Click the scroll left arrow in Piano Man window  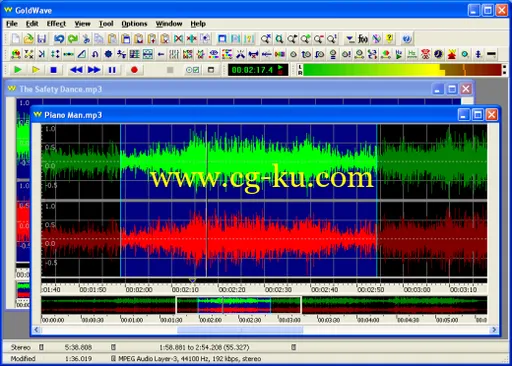36,330
